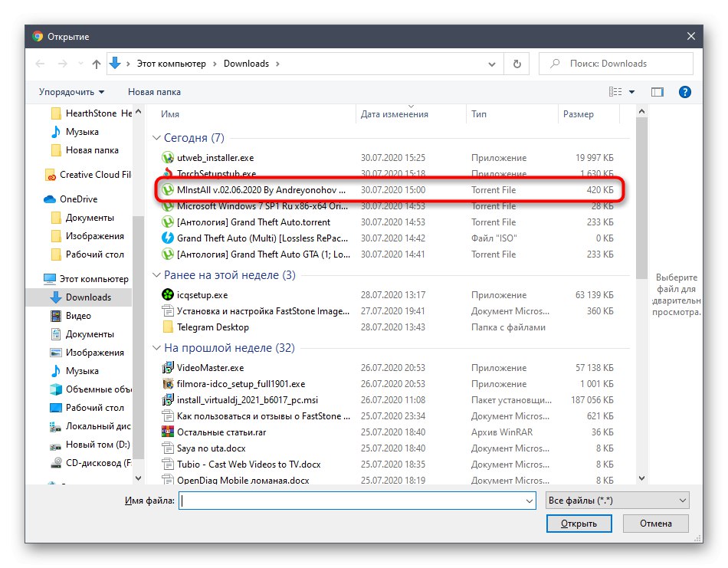Click file list scroll-up arrow
The width and height of the screenshot is (728, 568).
pyautogui.click(x=641, y=111)
